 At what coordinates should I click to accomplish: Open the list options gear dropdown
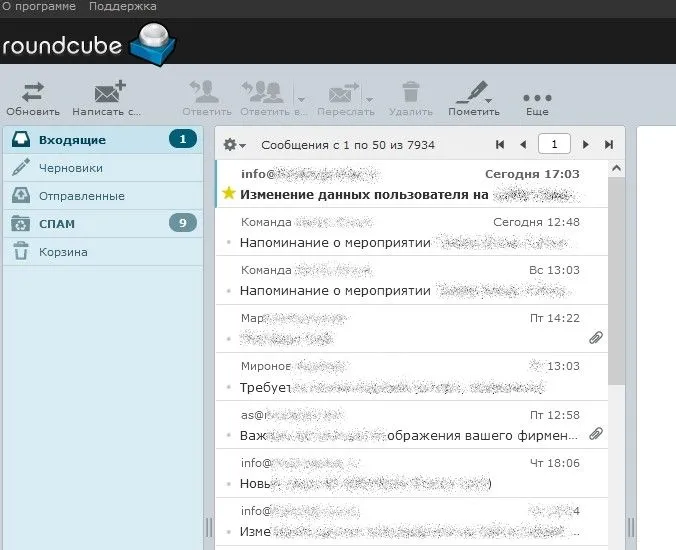[x=234, y=145]
